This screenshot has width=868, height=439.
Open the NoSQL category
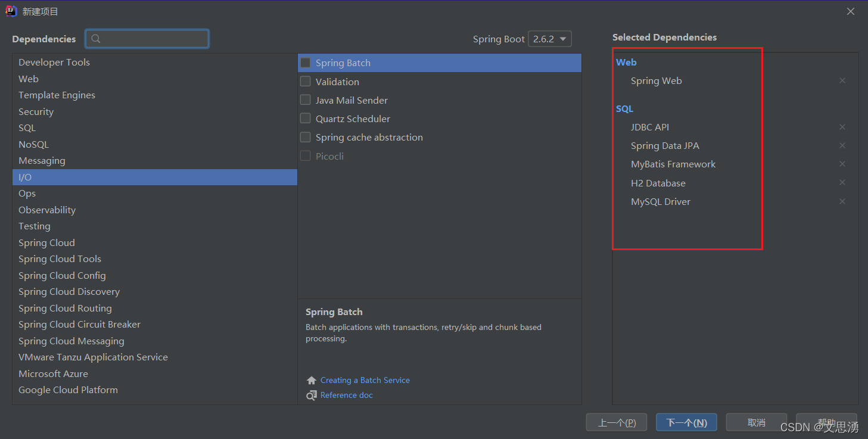(155, 144)
